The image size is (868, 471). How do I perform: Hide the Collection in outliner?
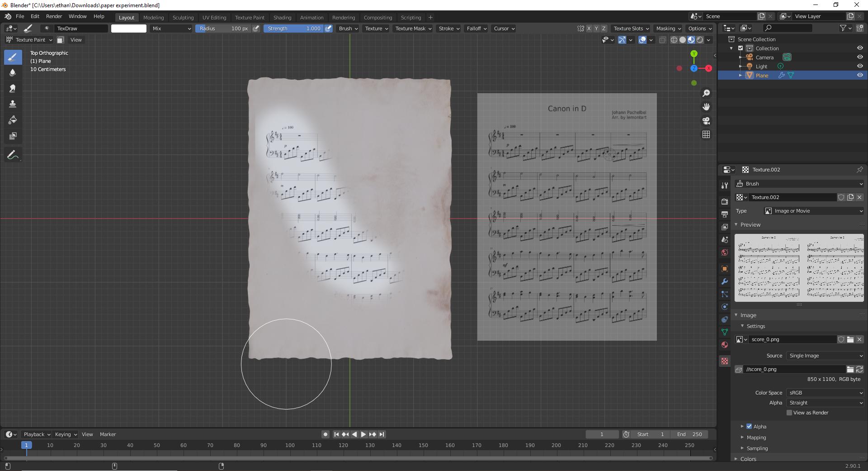tap(860, 48)
